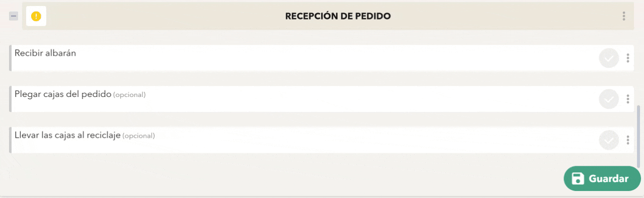Image resolution: width=644 pixels, height=198 pixels.
Task: Select the Recibir albarán task text
Action: tap(45, 53)
